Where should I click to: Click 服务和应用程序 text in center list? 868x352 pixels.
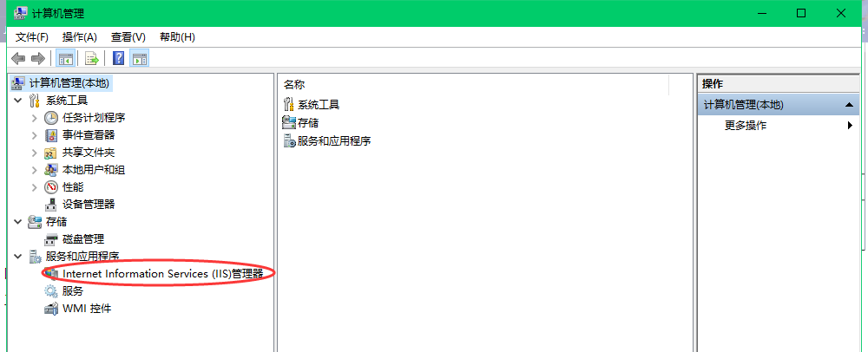[334, 141]
